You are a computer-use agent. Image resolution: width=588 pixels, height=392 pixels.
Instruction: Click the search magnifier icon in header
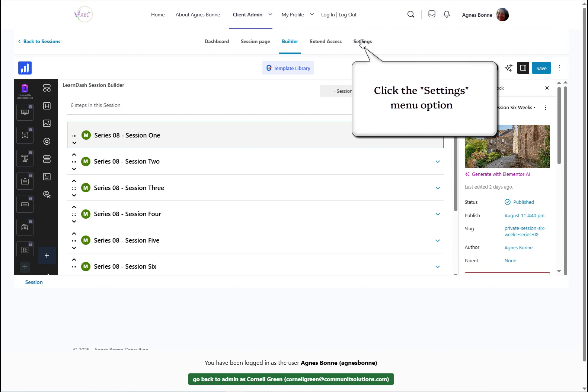(x=411, y=15)
